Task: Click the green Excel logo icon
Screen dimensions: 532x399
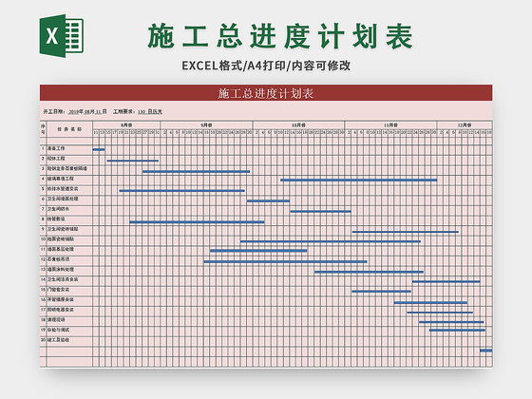Action: pos(62,36)
